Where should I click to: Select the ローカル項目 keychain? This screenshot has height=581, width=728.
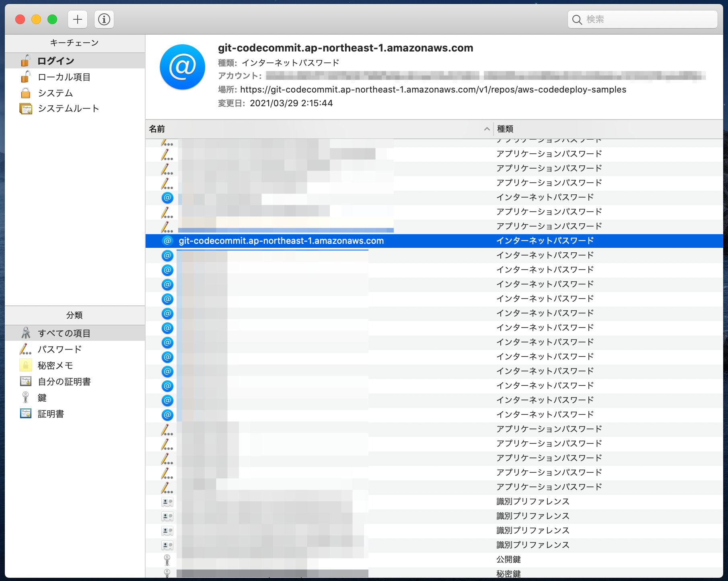coord(75,77)
